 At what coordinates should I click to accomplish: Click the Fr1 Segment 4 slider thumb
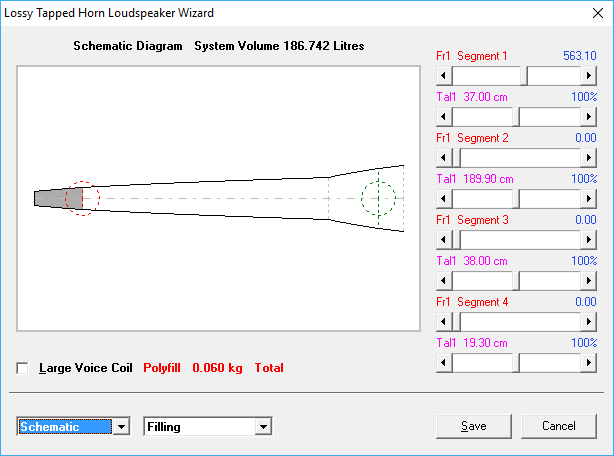point(456,322)
